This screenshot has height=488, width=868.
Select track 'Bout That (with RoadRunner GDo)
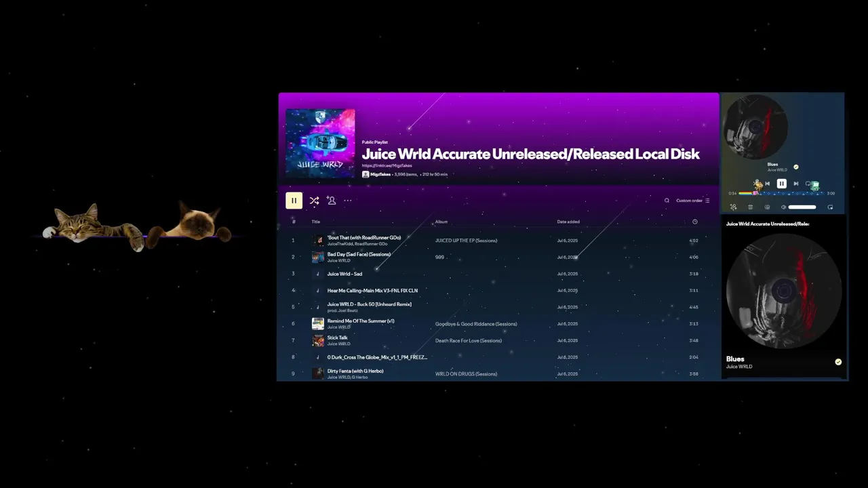click(x=364, y=237)
